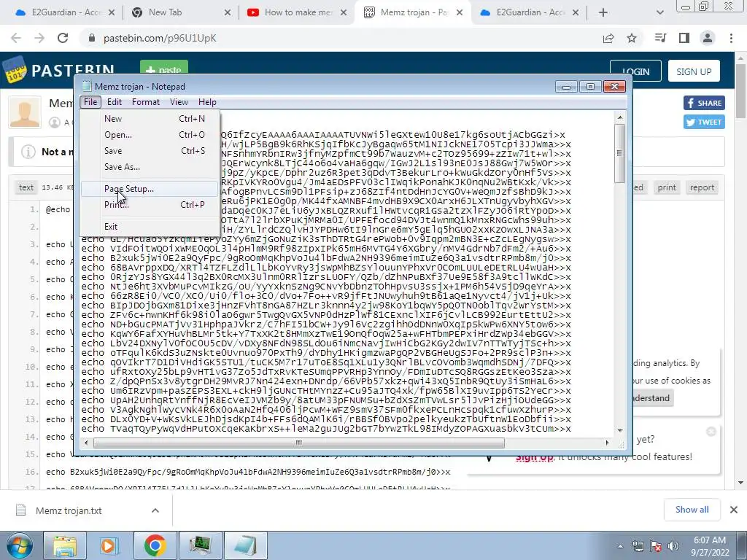Switch to YouTube 'How to make' tab

295,12
